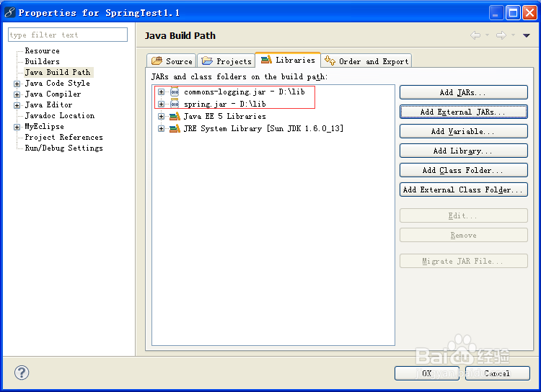Click the Add External JARs button
This screenshot has height=392, width=541.
point(463,112)
